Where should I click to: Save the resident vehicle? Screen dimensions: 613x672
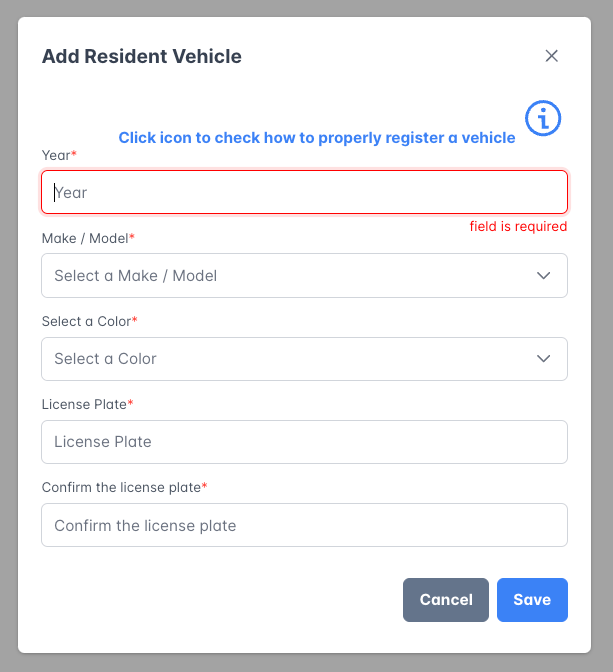point(532,600)
